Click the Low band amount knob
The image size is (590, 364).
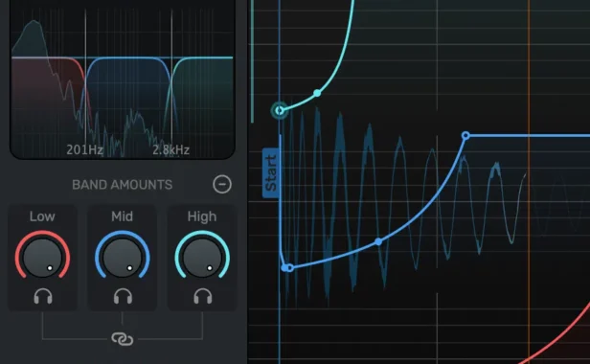42,257
